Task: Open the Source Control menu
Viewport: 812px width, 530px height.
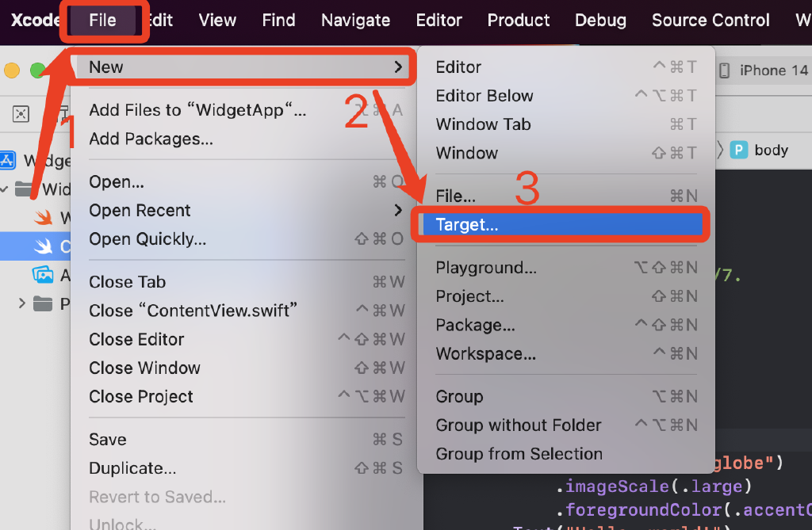Action: click(x=710, y=21)
